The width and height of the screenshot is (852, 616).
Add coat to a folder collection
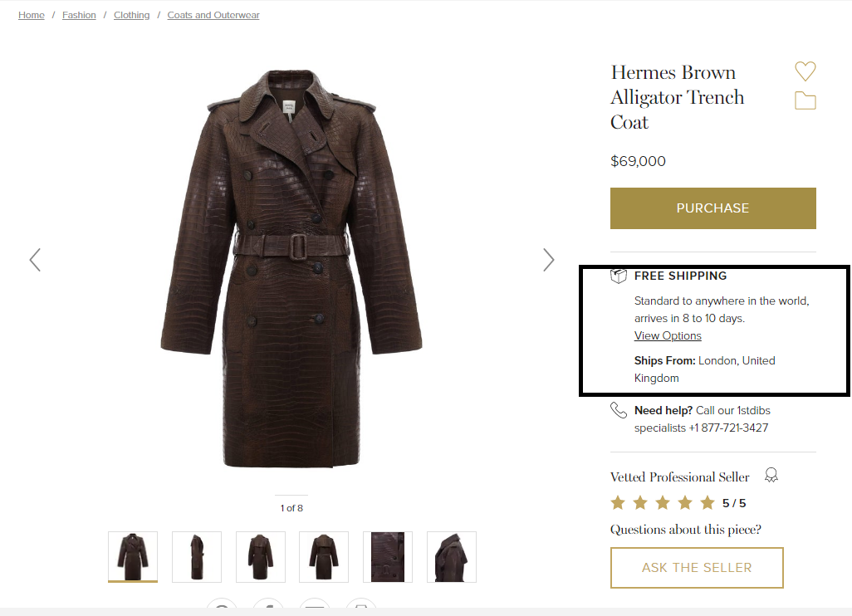805,100
